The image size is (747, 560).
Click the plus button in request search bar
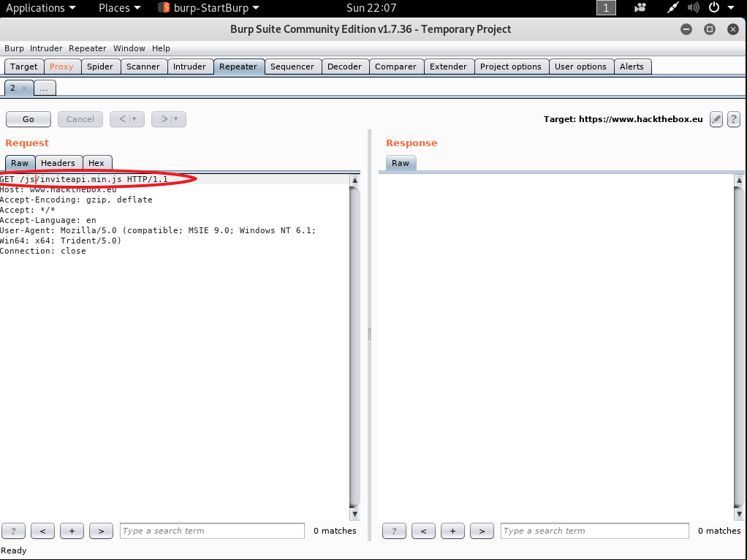coord(72,531)
